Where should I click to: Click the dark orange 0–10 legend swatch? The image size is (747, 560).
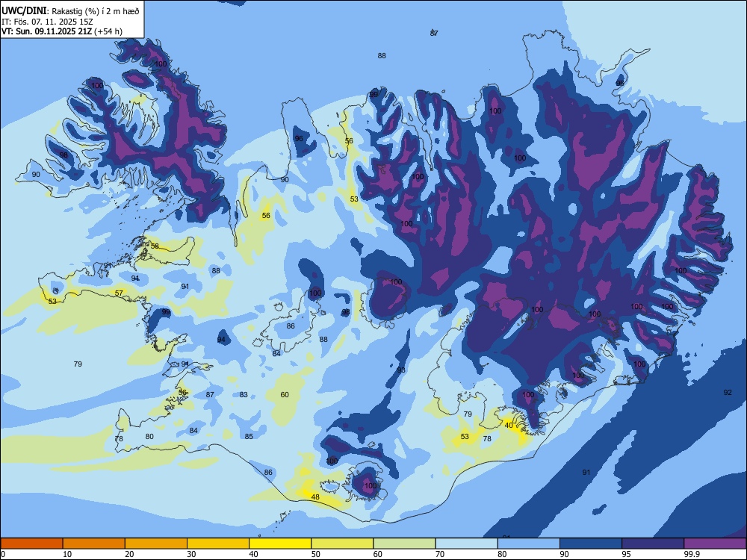32,544
